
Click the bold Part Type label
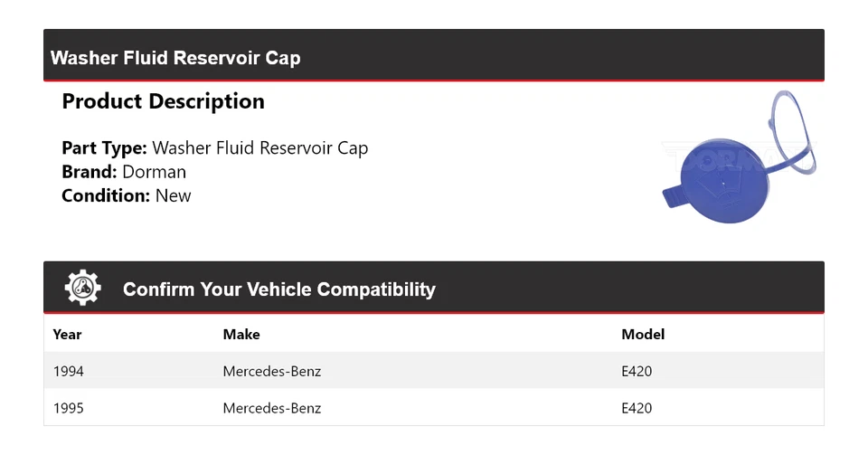point(104,148)
